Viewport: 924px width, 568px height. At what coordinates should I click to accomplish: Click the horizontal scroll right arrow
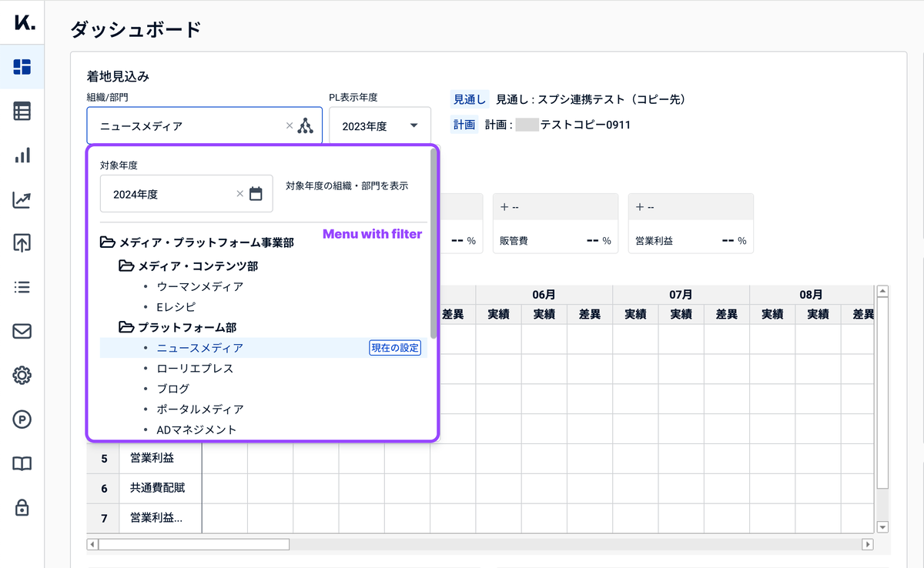coord(868,544)
